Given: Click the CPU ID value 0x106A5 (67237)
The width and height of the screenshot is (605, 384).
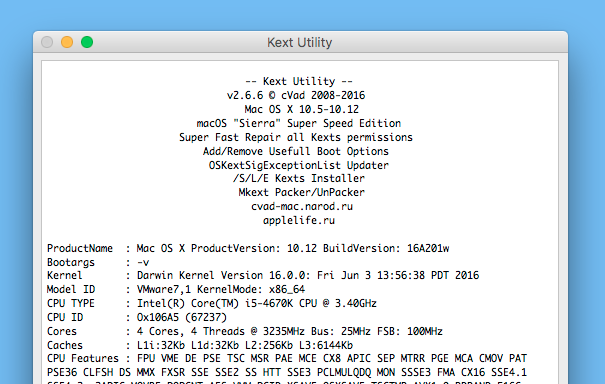Looking at the screenshot, I should (182, 317).
